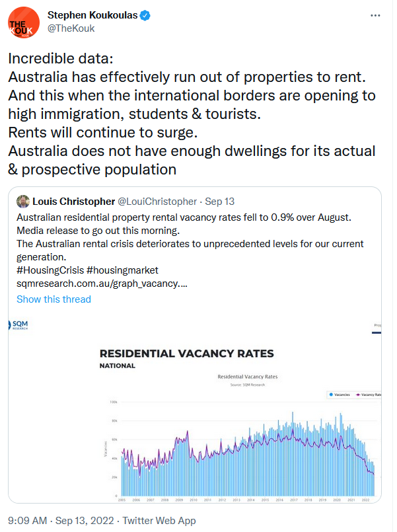
Task: Click the Sep 13 date on quoted tweet
Action: pyautogui.click(x=221, y=202)
